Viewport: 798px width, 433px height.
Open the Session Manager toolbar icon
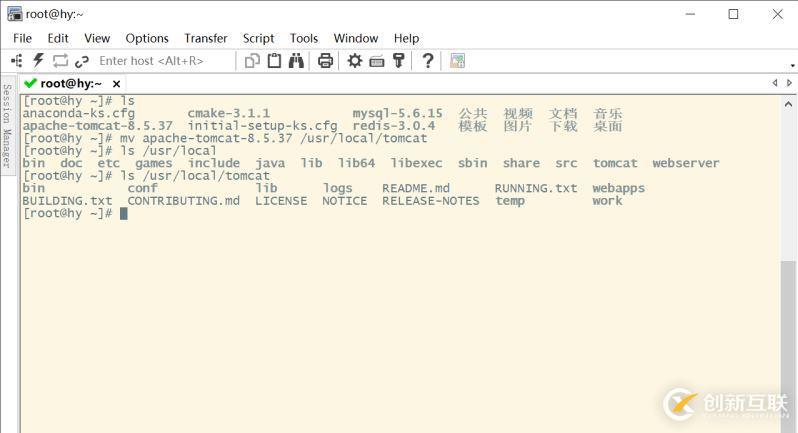16,61
